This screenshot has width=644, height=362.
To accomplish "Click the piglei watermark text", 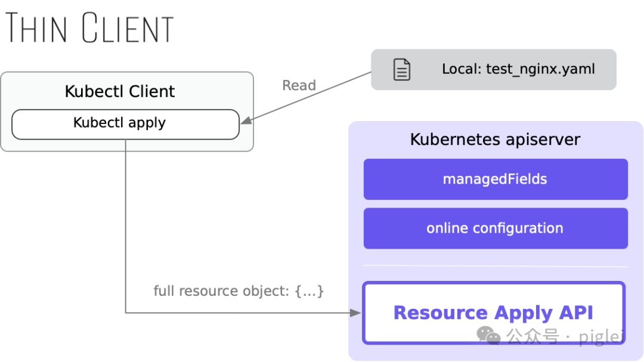I will 602,336.
